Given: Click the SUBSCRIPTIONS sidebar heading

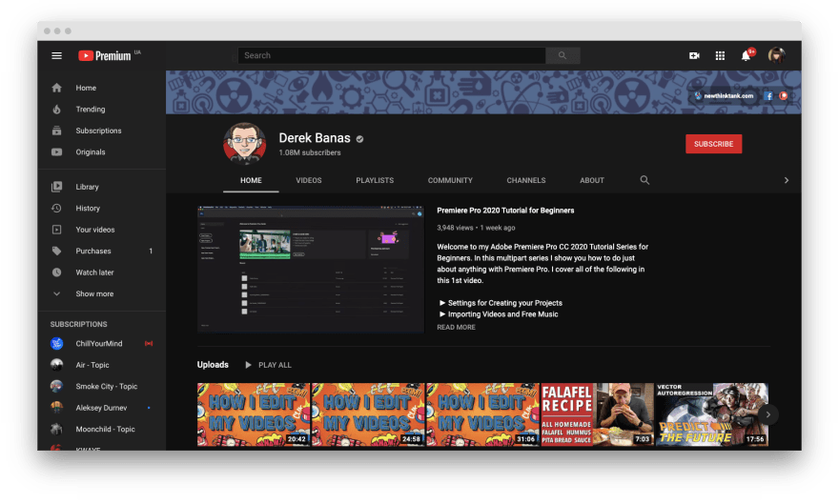Looking at the screenshot, I should pyautogui.click(x=78, y=325).
